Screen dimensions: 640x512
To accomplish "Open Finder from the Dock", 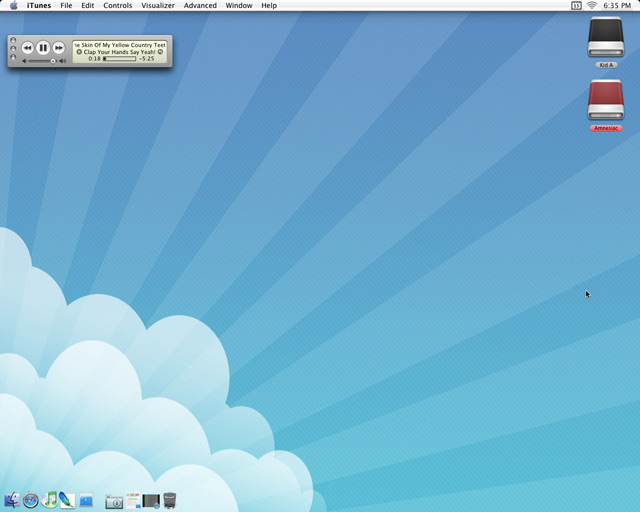I will [x=12, y=500].
